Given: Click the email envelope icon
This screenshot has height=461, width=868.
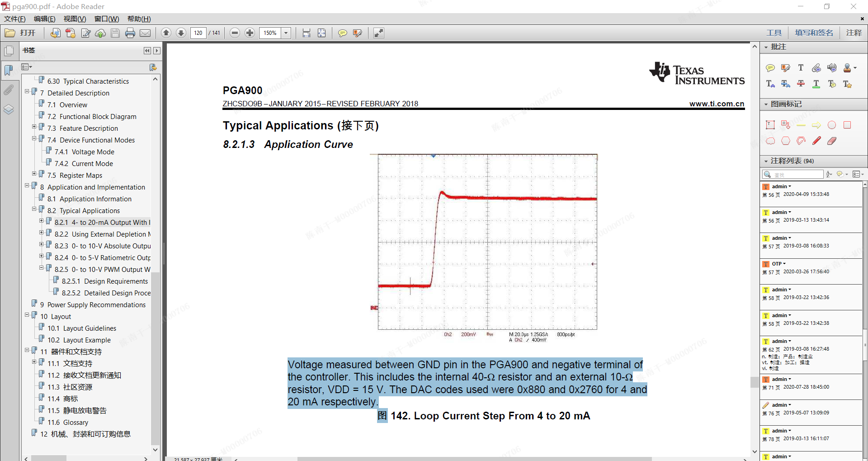Looking at the screenshot, I should coord(145,33).
